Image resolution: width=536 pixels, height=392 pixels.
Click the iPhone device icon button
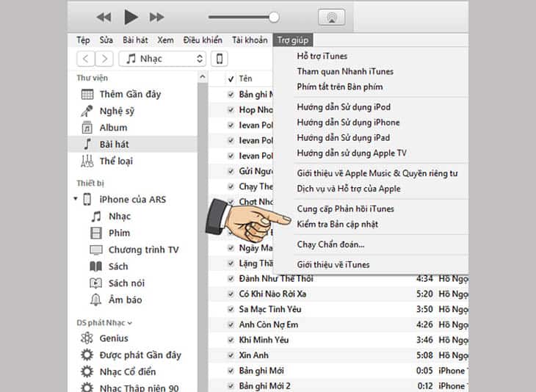pos(219,59)
